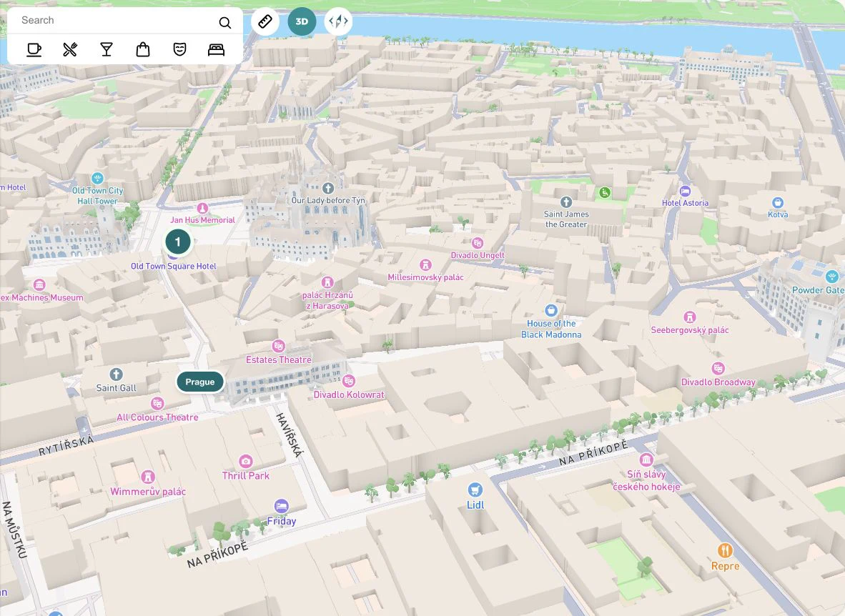Open House of the Black Madonna icon

tap(550, 310)
